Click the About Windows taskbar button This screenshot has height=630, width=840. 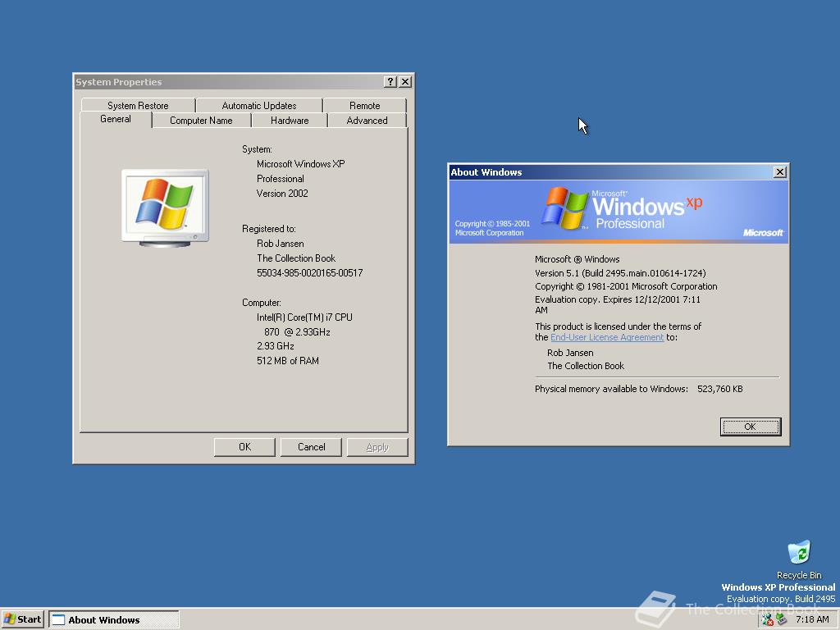point(113,619)
